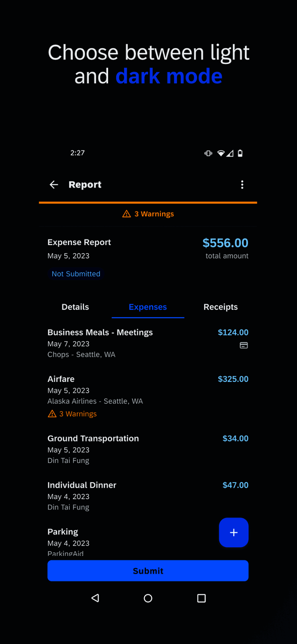The width and height of the screenshot is (297, 644).
Task: Open the three-dot overflow menu
Action: pyautogui.click(x=242, y=184)
